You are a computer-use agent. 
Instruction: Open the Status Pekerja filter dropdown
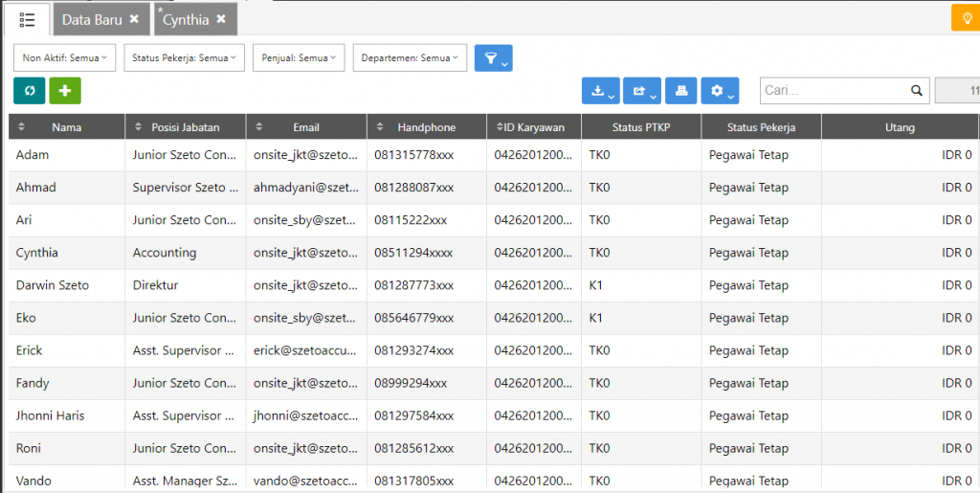point(185,58)
